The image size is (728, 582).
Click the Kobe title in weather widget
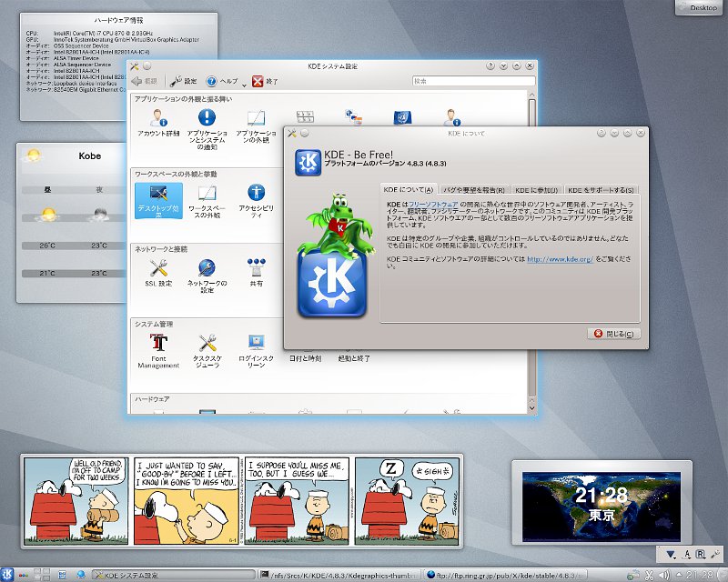(89, 156)
